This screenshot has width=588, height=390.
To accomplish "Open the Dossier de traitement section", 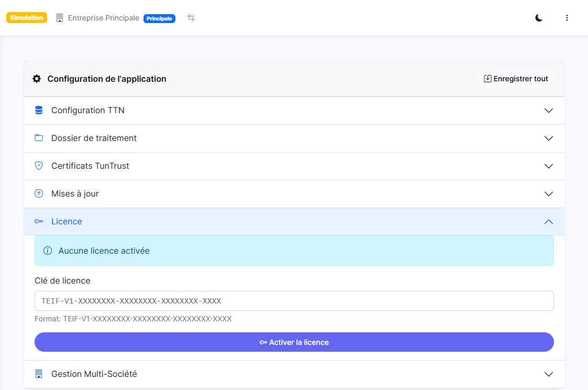I will click(x=94, y=138).
